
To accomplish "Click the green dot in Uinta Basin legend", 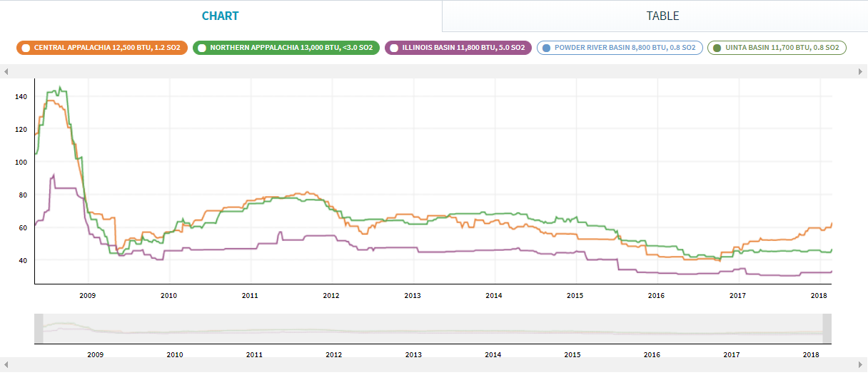I will pyautogui.click(x=717, y=48).
